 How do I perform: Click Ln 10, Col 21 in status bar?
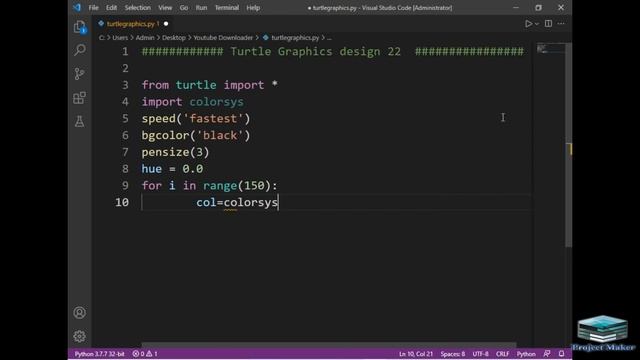pyautogui.click(x=416, y=354)
